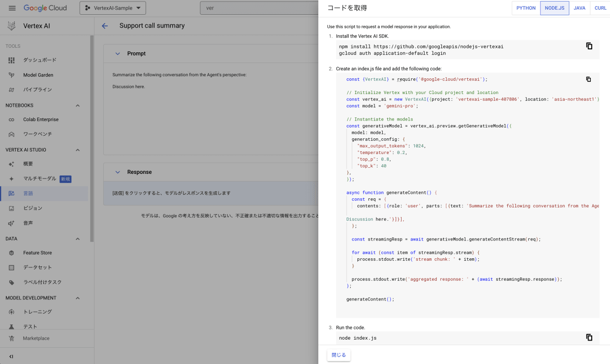
Task: Click the Colab Enterprise icon
Action: click(12, 119)
